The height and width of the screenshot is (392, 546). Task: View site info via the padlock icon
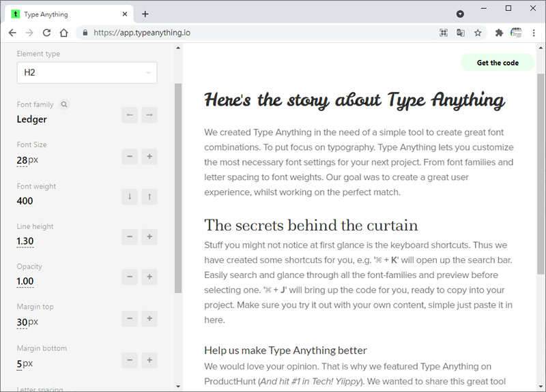[85, 33]
